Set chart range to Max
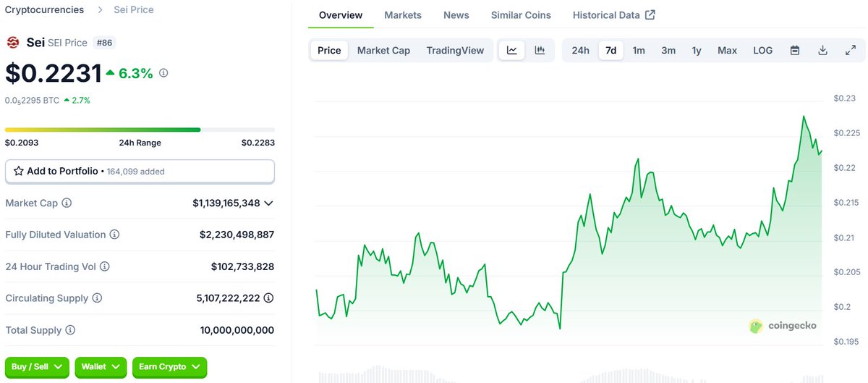This screenshot has width=868, height=383. click(727, 51)
